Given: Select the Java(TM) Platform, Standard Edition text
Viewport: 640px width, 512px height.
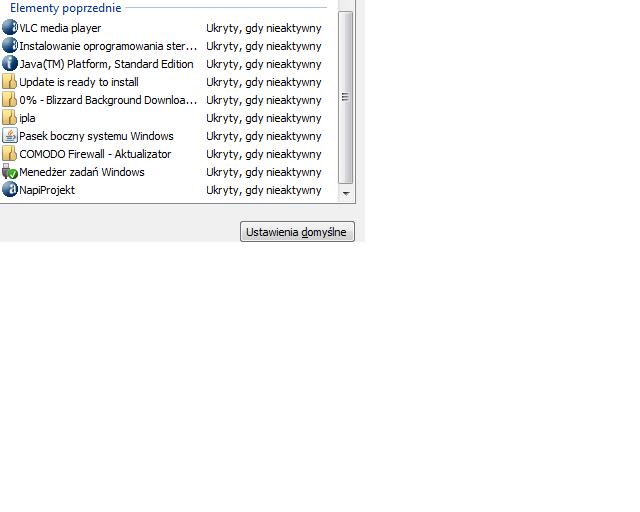Looking at the screenshot, I should [106, 64].
